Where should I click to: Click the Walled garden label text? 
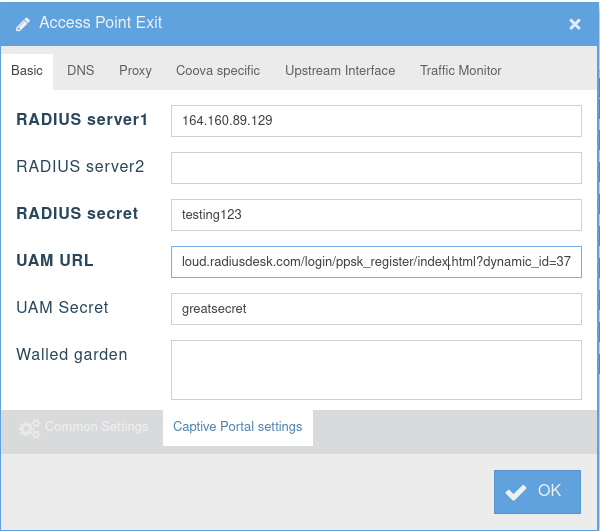72,355
